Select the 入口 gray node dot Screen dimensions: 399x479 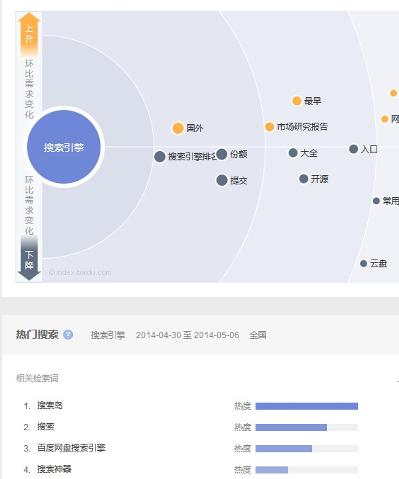(x=353, y=149)
